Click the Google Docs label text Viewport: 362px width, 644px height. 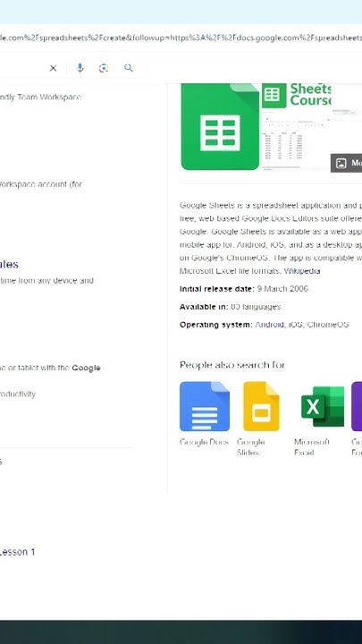pos(204,442)
